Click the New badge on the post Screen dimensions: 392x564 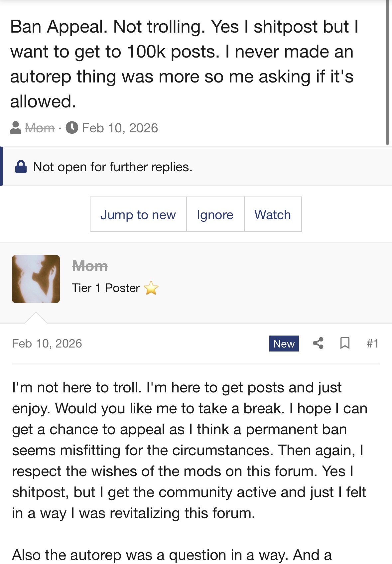click(x=284, y=344)
